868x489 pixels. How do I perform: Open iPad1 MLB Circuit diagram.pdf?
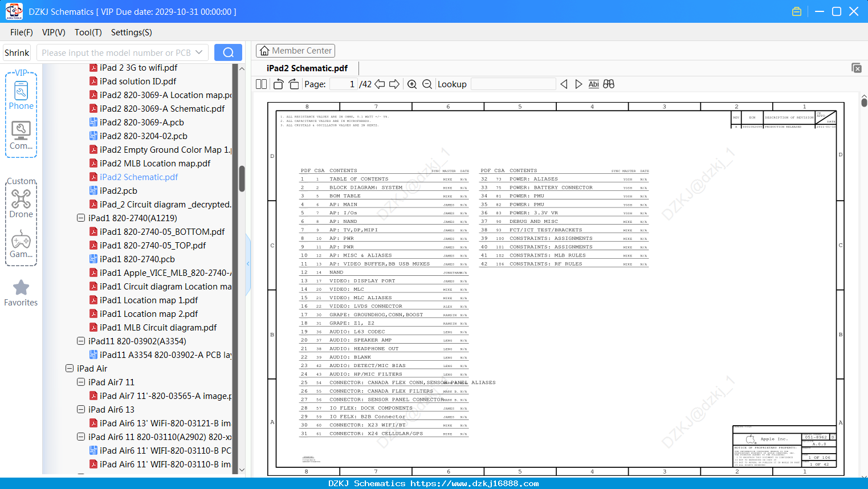(x=158, y=328)
